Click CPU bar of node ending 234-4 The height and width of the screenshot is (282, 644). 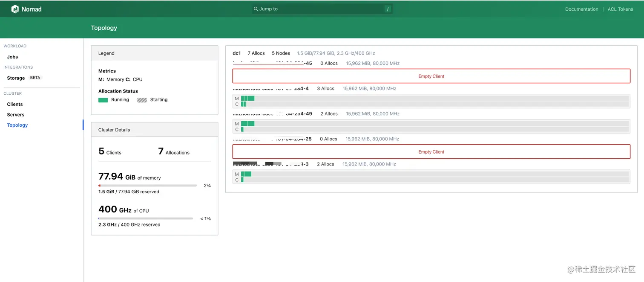coord(434,104)
